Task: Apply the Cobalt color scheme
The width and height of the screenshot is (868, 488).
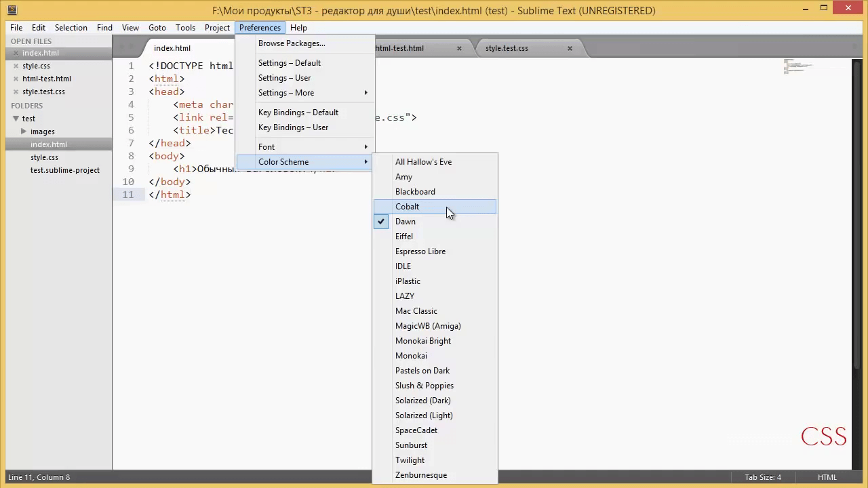Action: tap(435, 207)
